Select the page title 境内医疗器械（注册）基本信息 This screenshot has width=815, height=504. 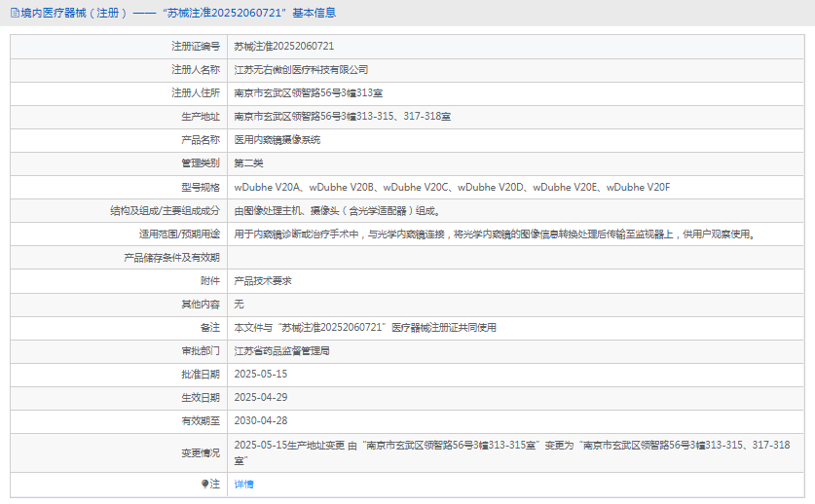(178, 13)
